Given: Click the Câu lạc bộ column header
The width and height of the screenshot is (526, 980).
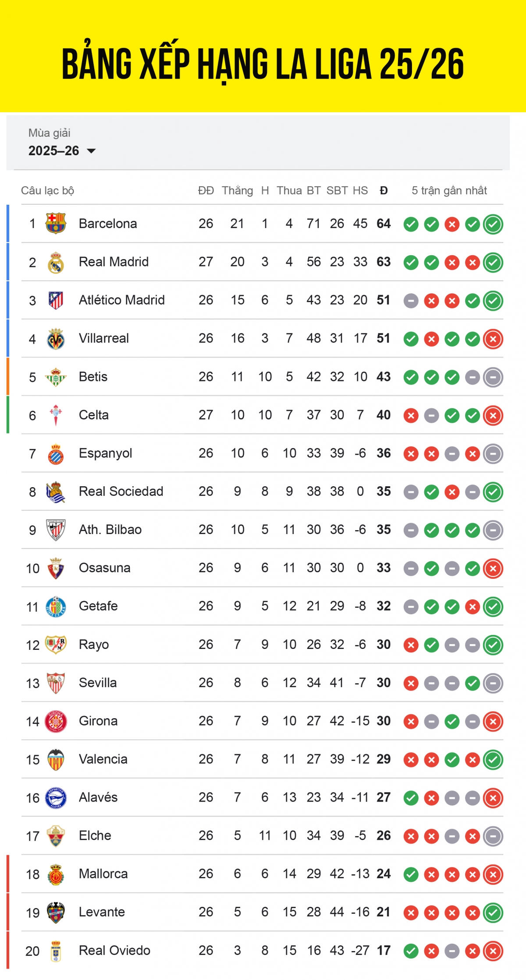Looking at the screenshot, I should pyautogui.click(x=47, y=191).
